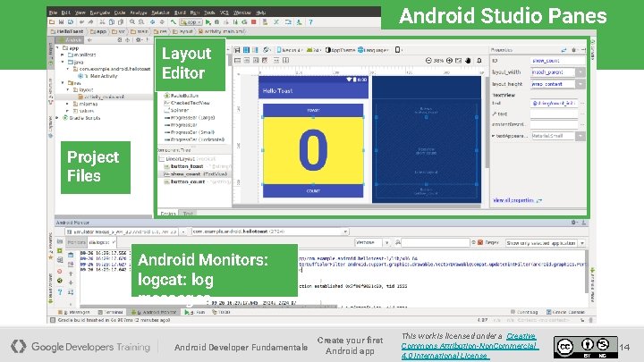Collapse the java folder in project tree
The width and height of the screenshot is (644, 362).
point(63,62)
